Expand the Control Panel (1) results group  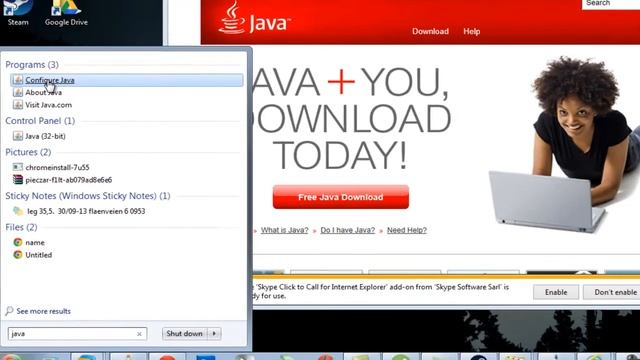tap(40, 121)
